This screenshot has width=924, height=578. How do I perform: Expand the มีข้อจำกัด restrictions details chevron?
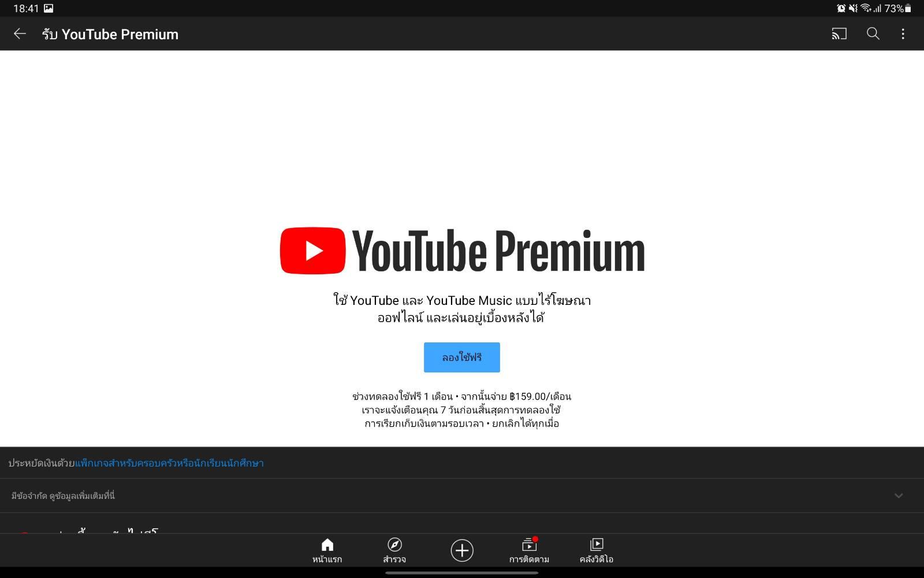[x=899, y=495]
